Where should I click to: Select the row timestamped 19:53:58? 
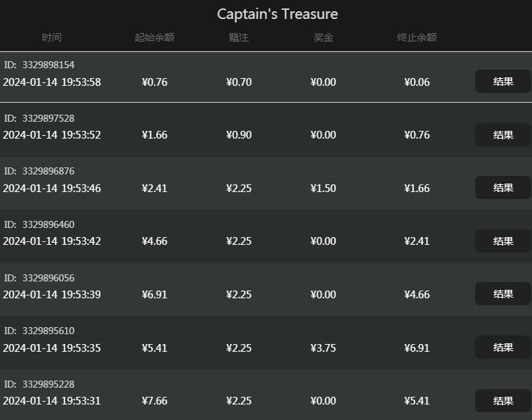(x=266, y=77)
